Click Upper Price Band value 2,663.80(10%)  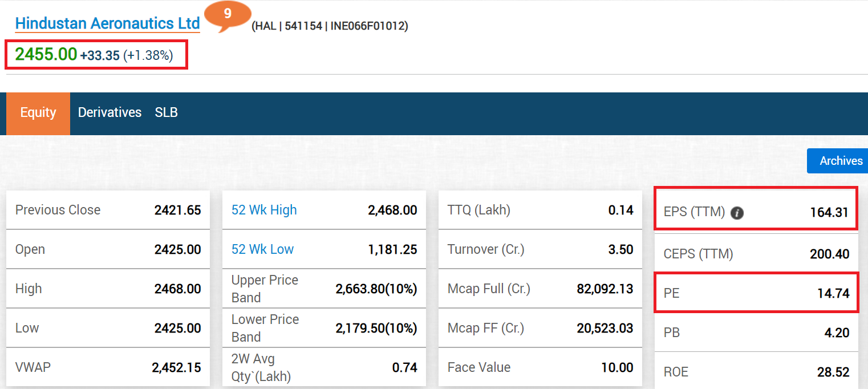click(x=376, y=289)
